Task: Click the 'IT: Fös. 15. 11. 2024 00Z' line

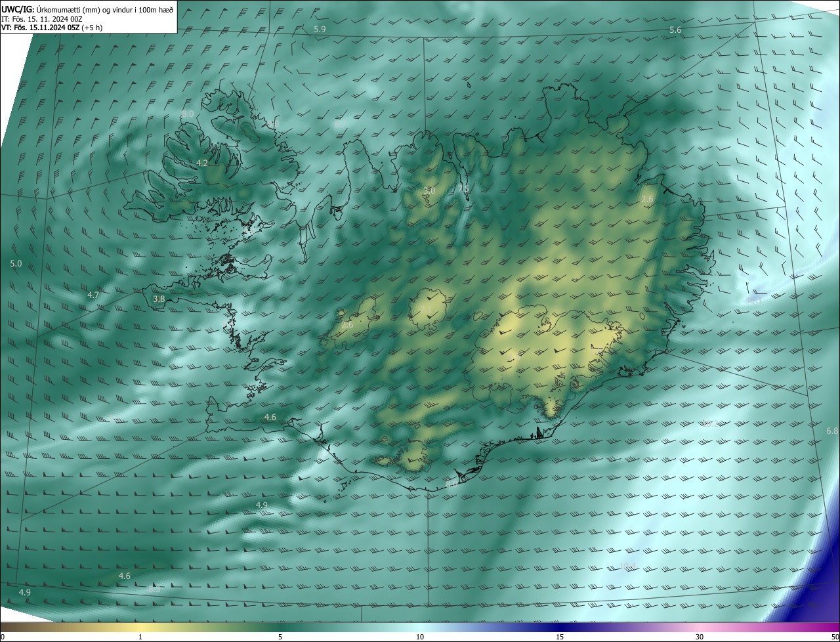Action: 41,18
